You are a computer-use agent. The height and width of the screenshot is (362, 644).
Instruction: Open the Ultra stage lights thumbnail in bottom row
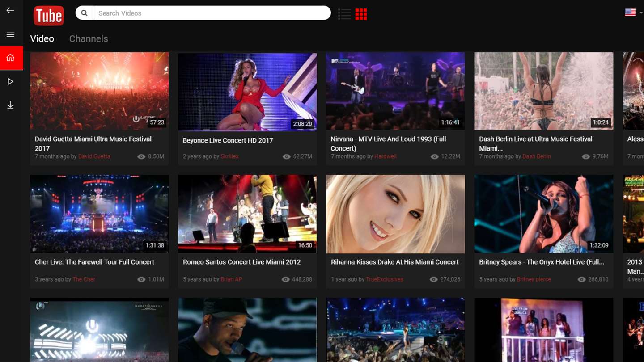coord(99,330)
